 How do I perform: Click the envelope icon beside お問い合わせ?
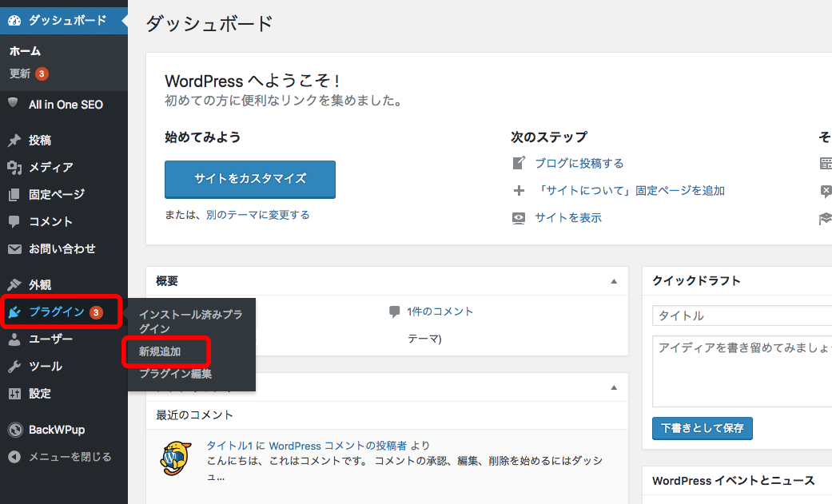click(14, 249)
